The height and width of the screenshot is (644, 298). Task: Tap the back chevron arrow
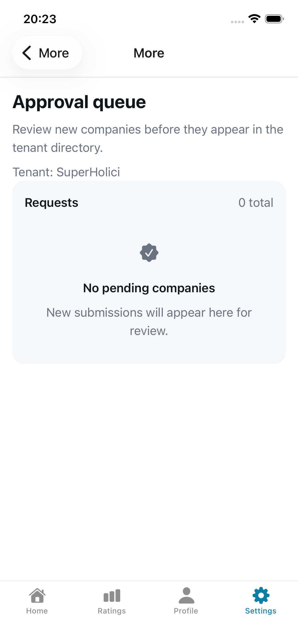coord(27,53)
